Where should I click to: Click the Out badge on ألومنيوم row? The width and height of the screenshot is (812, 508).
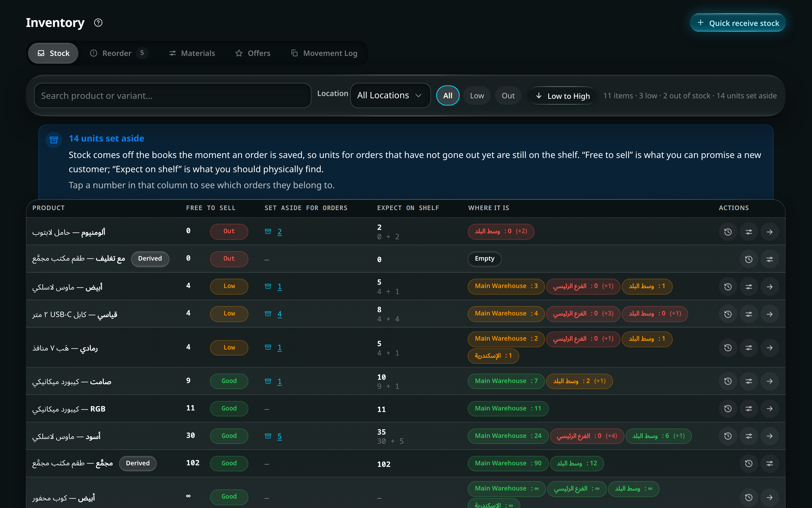(x=229, y=231)
